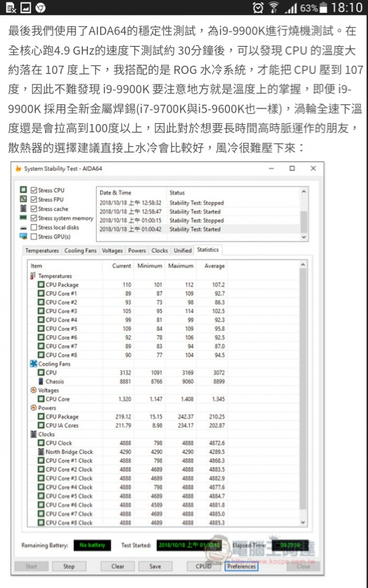Click the Cooling Fans fan icon
368x588 pixels.
[33, 364]
